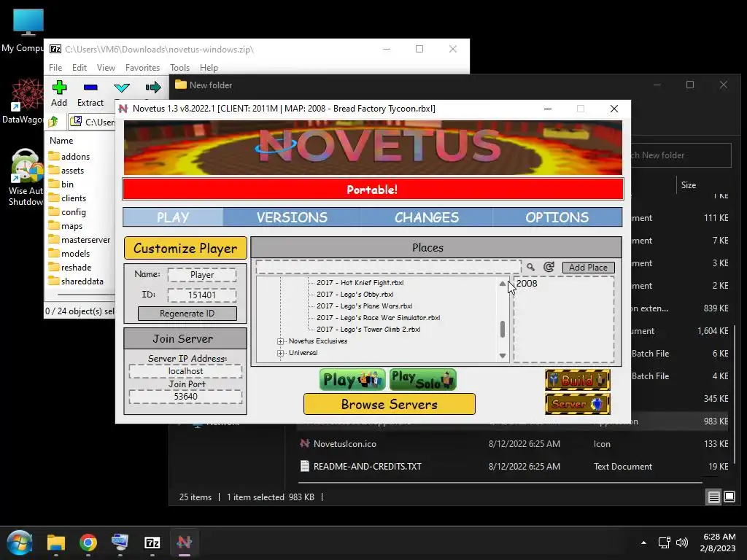Click the Test checkmark icon in 7-Zip

coord(122,88)
